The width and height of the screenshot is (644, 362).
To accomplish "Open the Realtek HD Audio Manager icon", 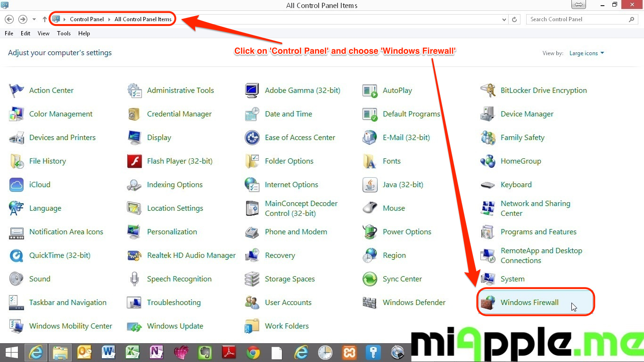I will pos(134,255).
